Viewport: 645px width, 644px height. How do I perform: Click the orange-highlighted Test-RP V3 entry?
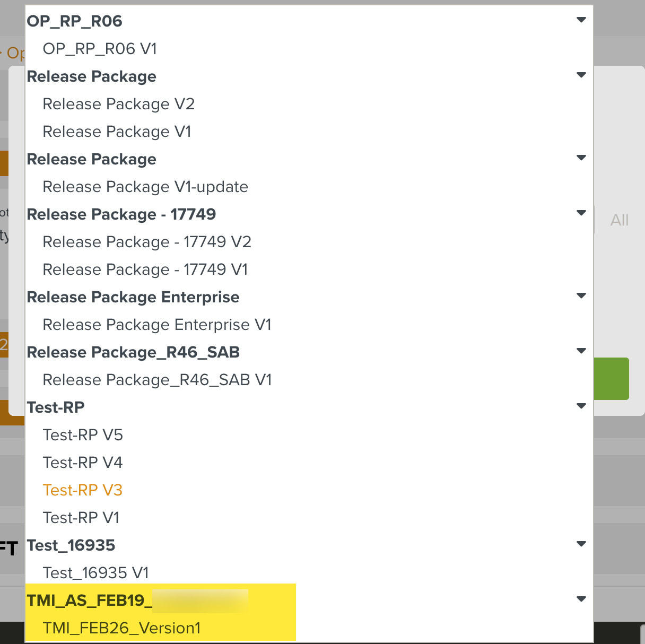pos(83,490)
